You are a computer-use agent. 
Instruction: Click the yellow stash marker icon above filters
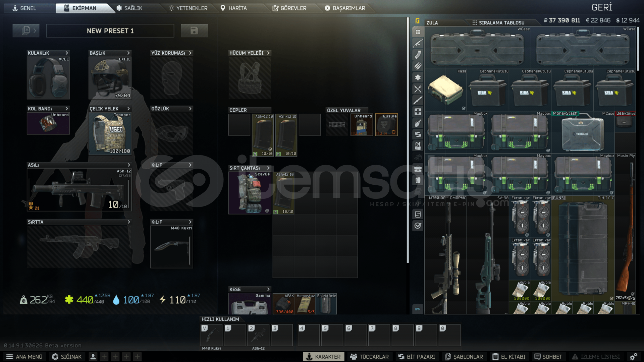click(417, 21)
